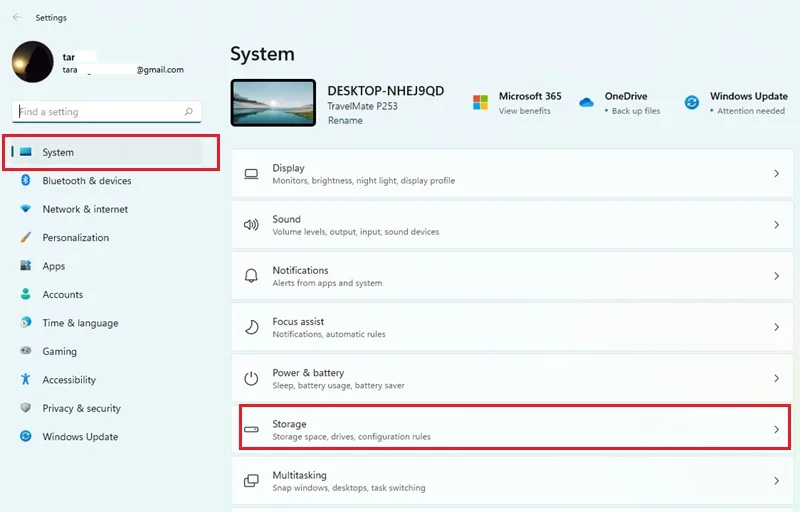
Task: Expand Notifications chevron arrow
Action: point(776,276)
